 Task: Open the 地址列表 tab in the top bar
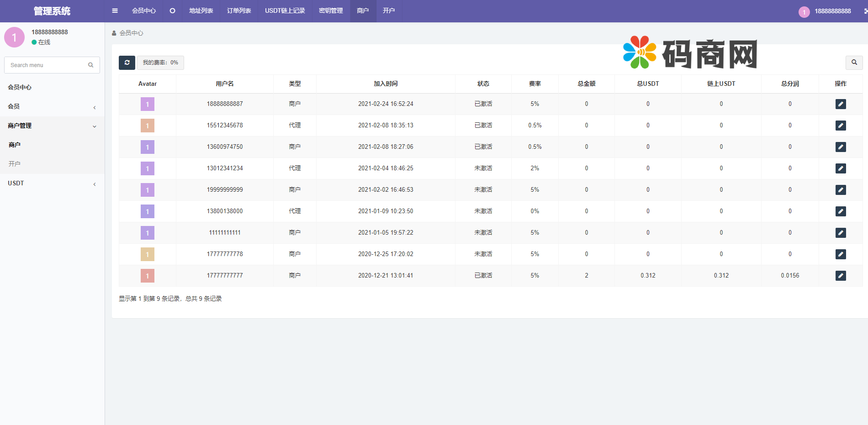click(x=201, y=11)
